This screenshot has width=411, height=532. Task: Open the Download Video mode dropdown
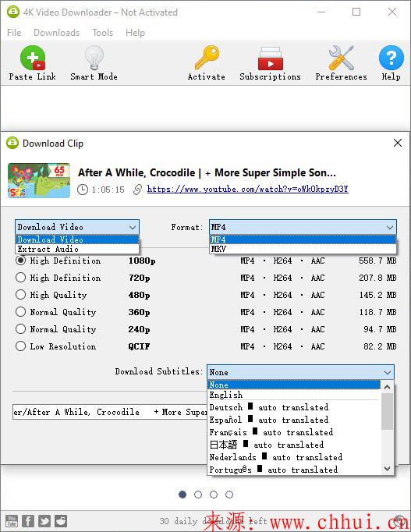77,227
